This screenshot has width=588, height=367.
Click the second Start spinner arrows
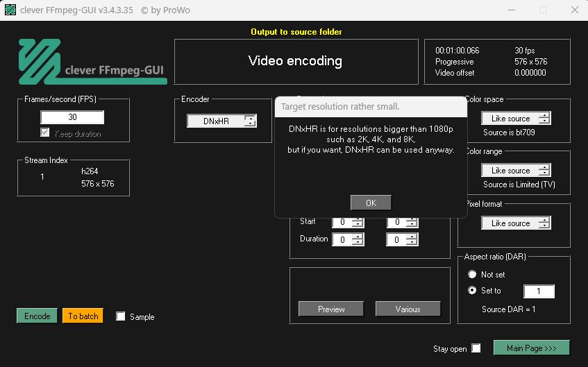(x=412, y=222)
